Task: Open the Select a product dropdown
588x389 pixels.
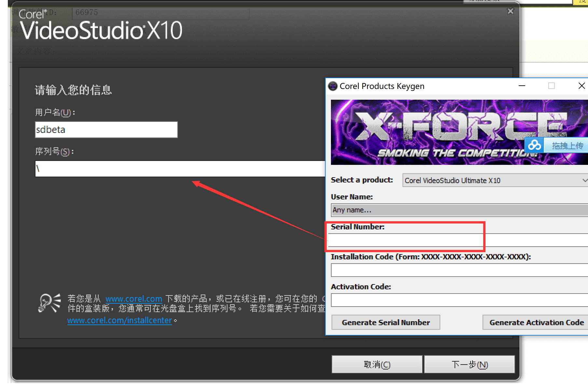Action: point(495,180)
